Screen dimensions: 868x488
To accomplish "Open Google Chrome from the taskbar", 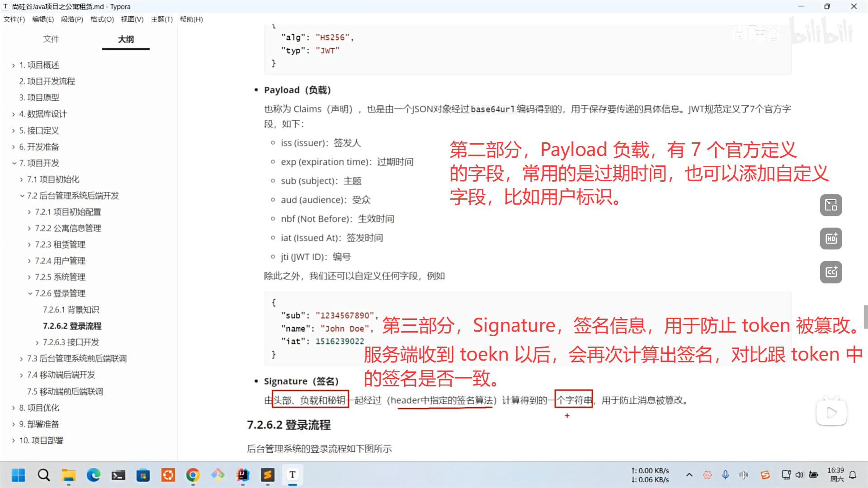I will click(x=193, y=475).
